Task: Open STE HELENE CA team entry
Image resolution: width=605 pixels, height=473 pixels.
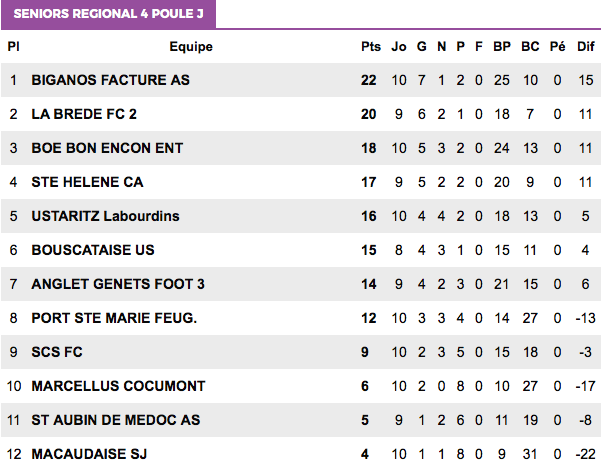Action: pyautogui.click(x=87, y=182)
